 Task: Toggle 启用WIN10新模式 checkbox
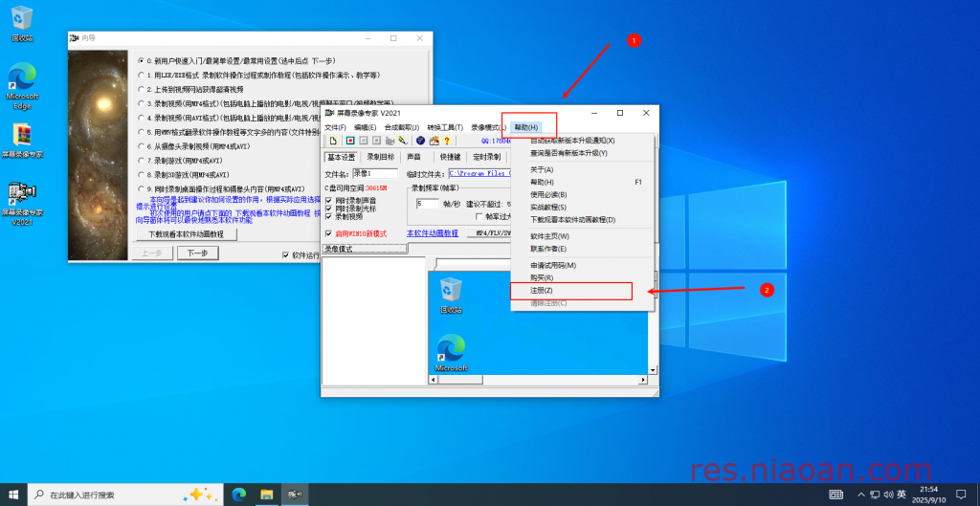356,233
